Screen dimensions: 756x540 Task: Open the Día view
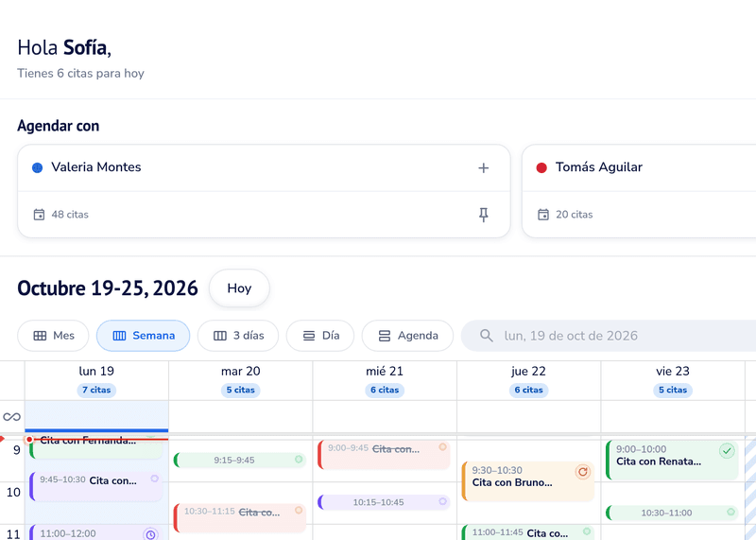320,336
